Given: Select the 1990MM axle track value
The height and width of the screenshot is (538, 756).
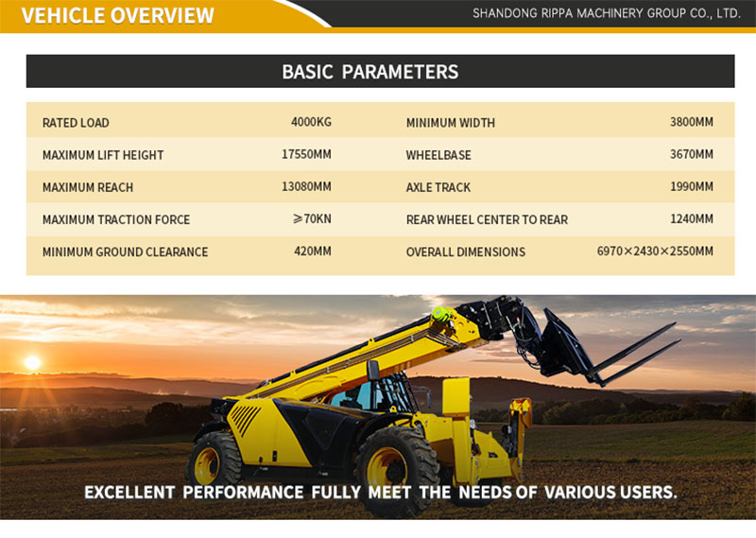Looking at the screenshot, I should point(692,186).
